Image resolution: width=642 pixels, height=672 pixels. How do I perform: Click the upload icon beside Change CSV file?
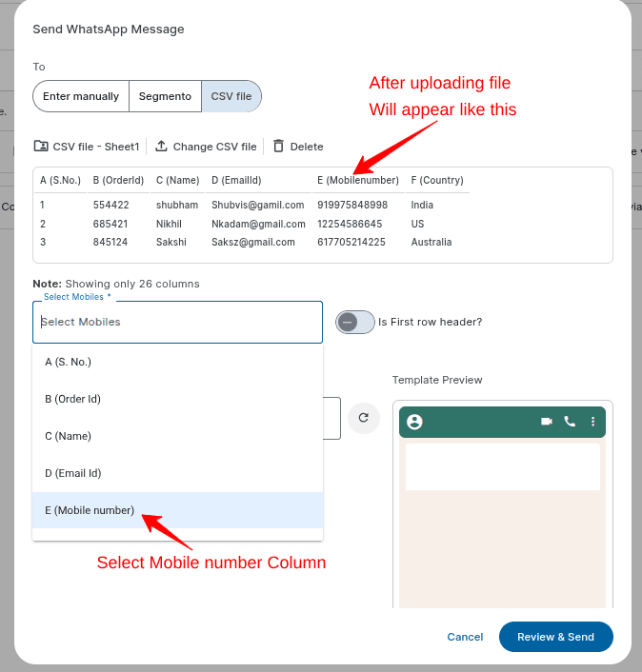point(161,147)
